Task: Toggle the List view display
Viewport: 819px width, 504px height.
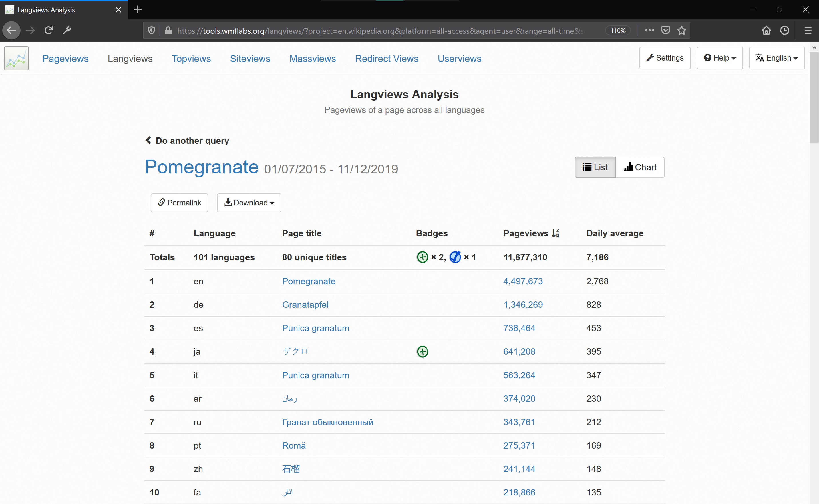Action: (596, 167)
